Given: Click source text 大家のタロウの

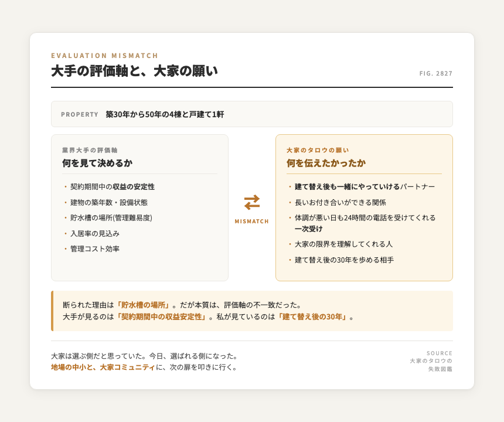Looking at the screenshot, I should tap(431, 361).
